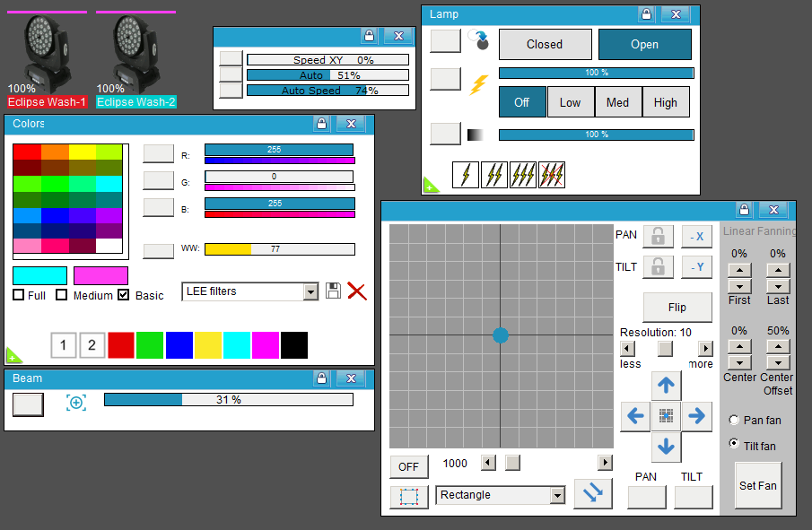Decrease the First fanning value
This screenshot has height=530, width=812.
pos(739,286)
